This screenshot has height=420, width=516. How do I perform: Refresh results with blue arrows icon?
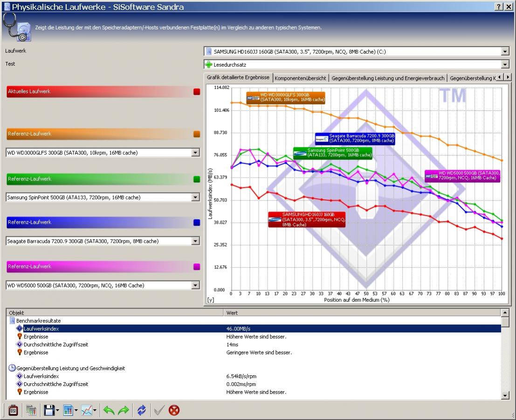142,410
